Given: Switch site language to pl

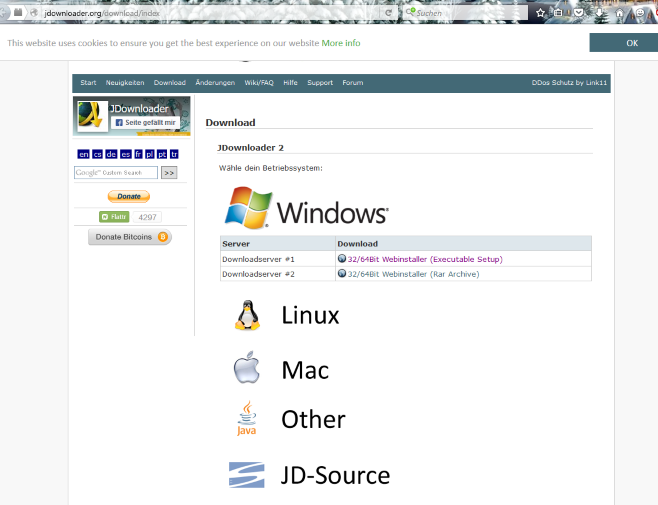Looking at the screenshot, I should 149,154.
